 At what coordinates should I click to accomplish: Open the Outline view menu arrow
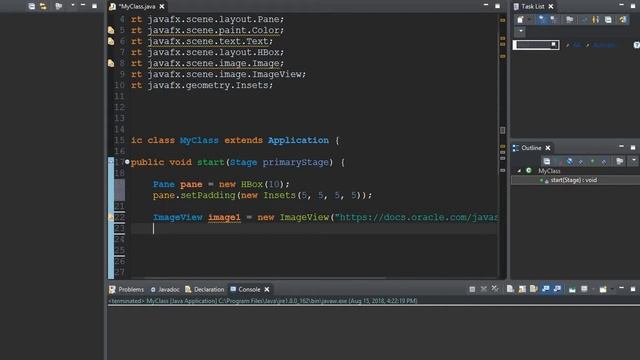coord(633,161)
